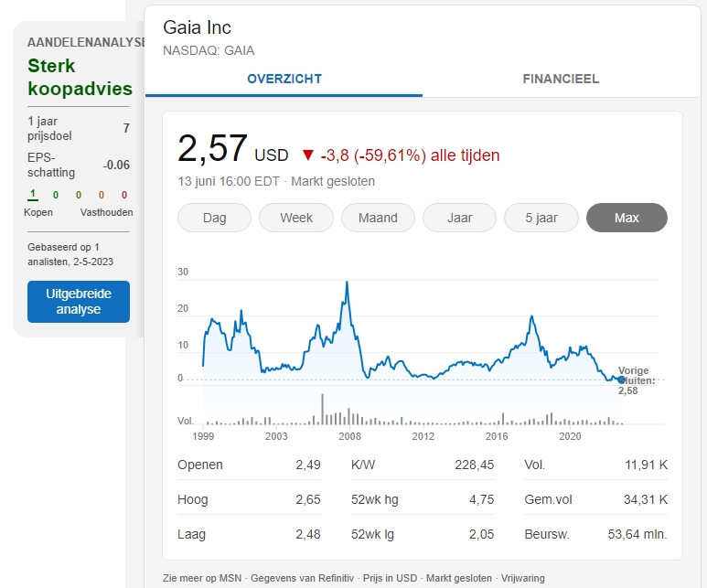707x588 pixels.
Task: Open the Vrijwaring disclaimer link
Action: pyautogui.click(x=520, y=578)
